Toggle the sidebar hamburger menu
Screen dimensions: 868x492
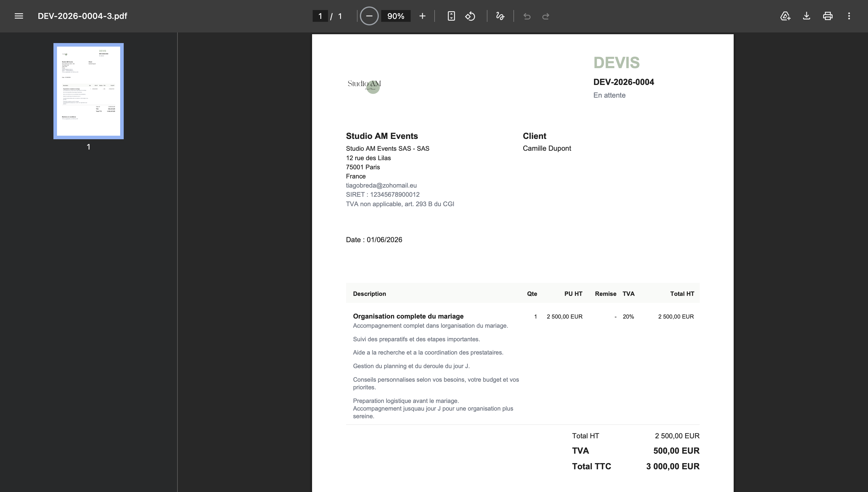tap(19, 16)
